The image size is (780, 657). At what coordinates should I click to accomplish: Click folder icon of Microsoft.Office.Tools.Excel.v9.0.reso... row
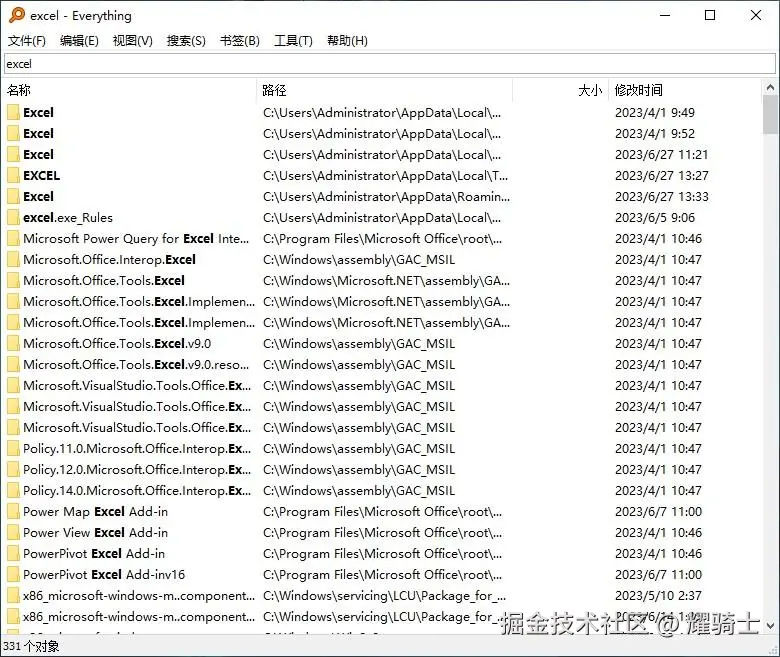point(13,365)
